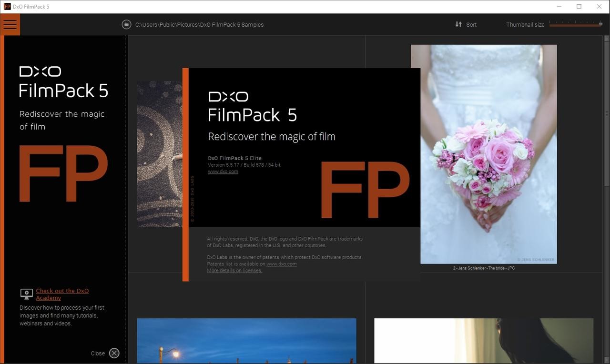
Task: Open the patents list www.dxo.com link
Action: 281,263
